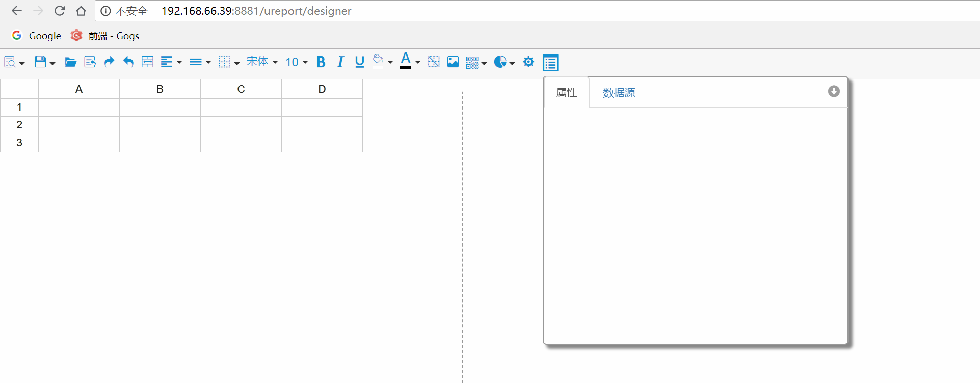Image resolution: width=980 pixels, height=383 pixels.
Task: Open the Google bookmark
Action: point(36,36)
